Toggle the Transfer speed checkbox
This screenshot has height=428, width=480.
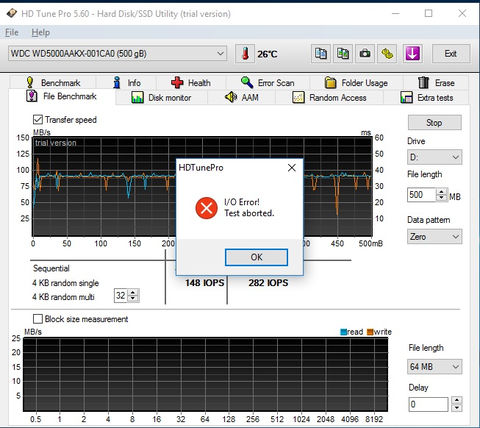(38, 120)
